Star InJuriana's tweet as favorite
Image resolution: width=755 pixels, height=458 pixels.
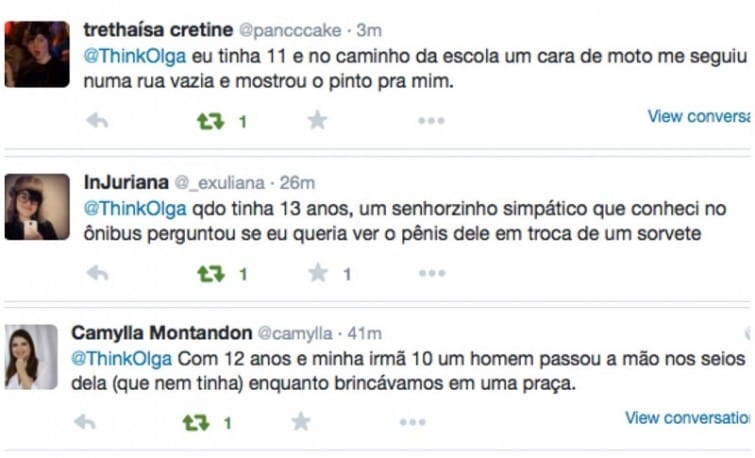(317, 273)
